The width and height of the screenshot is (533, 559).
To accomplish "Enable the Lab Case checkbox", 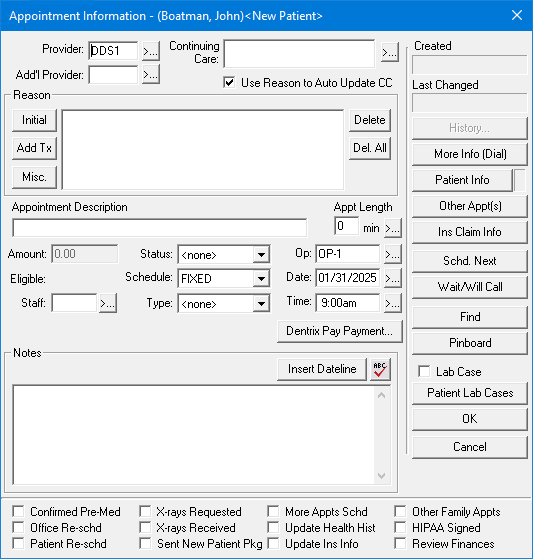I will point(424,371).
